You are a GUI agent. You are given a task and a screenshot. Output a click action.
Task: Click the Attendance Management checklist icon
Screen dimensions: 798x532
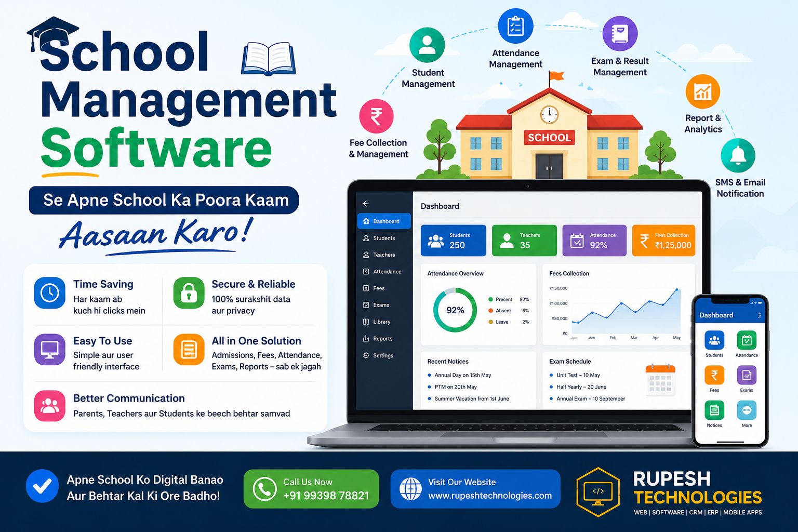point(515,26)
